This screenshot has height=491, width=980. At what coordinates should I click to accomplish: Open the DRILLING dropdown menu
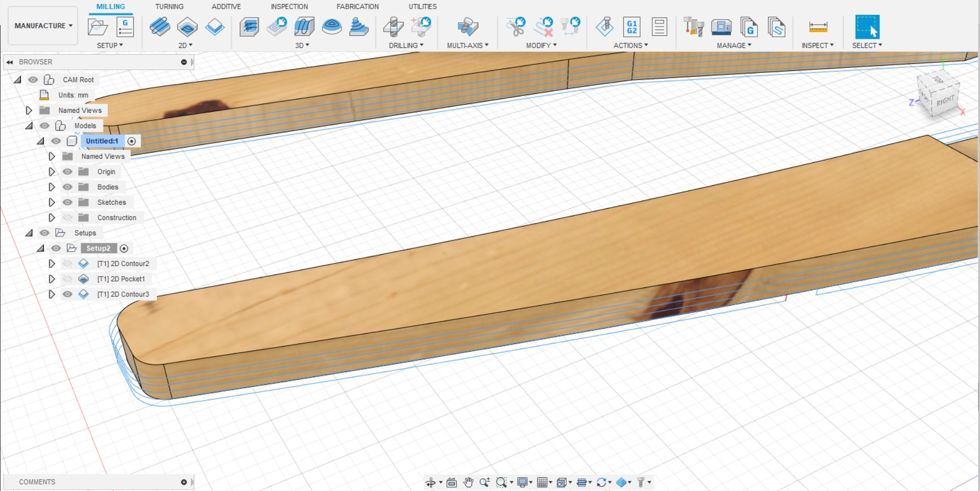pos(406,45)
